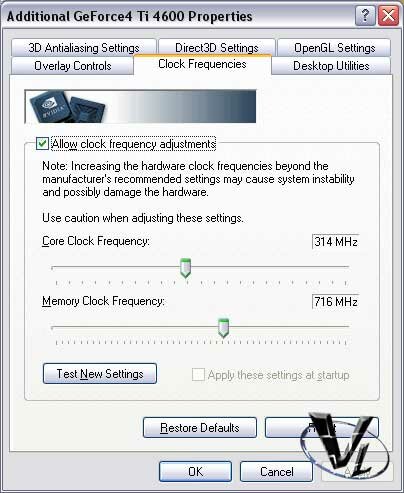Image resolution: width=404 pixels, height=493 pixels.
Task: Toggle Apply these settings at startup
Action: tap(198, 375)
